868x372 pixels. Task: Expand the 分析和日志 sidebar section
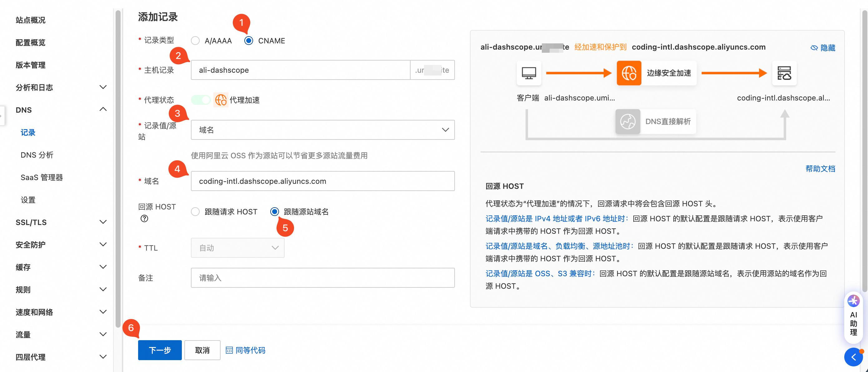tap(103, 87)
